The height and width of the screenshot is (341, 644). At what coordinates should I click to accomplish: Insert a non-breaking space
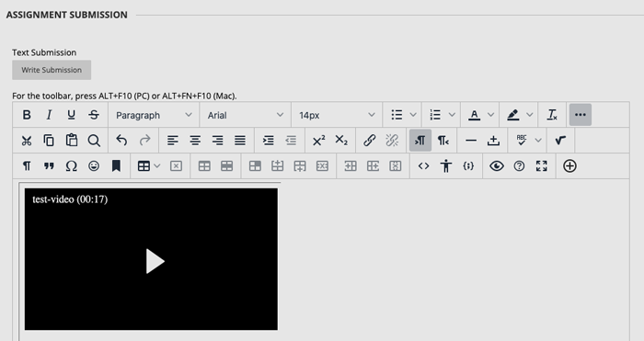coord(493,141)
